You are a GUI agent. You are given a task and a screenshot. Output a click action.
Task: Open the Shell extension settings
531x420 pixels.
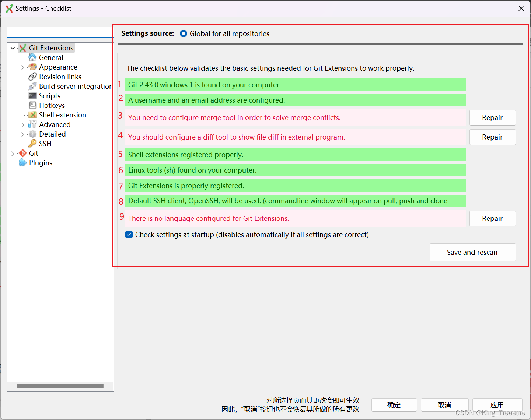pyautogui.click(x=63, y=115)
